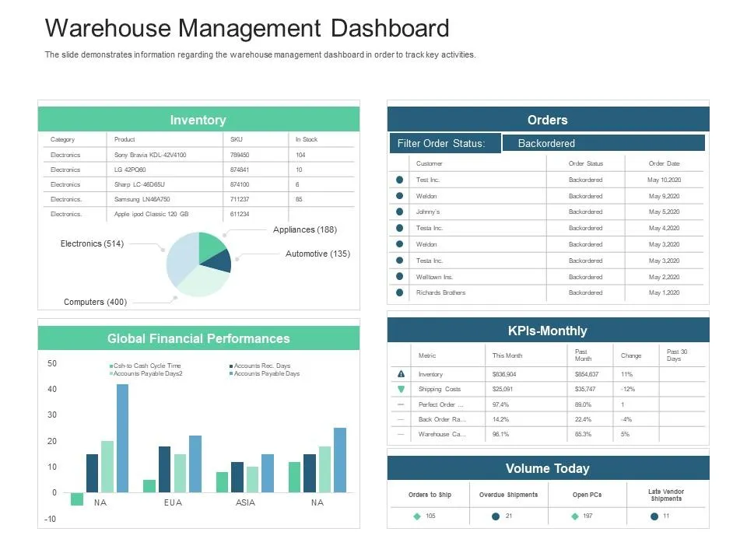Click the tallest blue bar in the chart
747x560 pixels.
pyautogui.click(x=122, y=438)
